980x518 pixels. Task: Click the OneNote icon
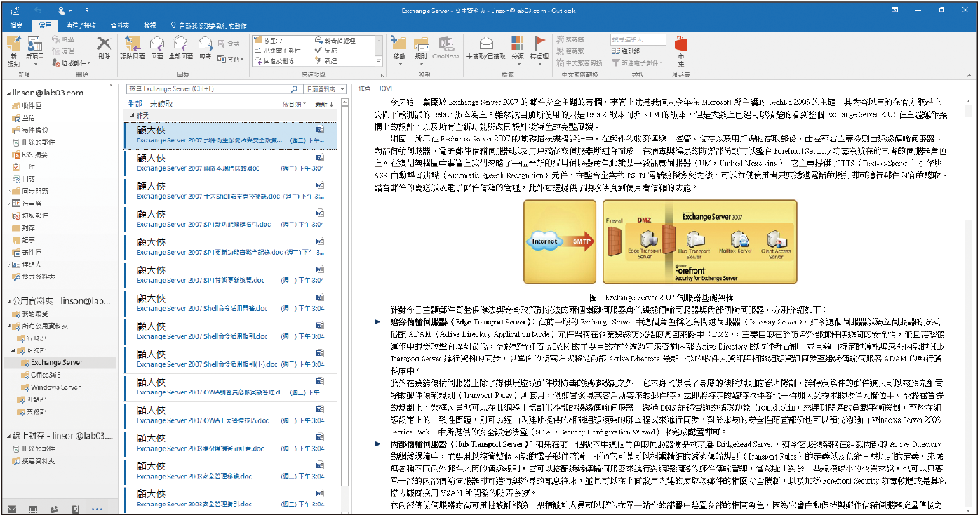pyautogui.click(x=445, y=44)
